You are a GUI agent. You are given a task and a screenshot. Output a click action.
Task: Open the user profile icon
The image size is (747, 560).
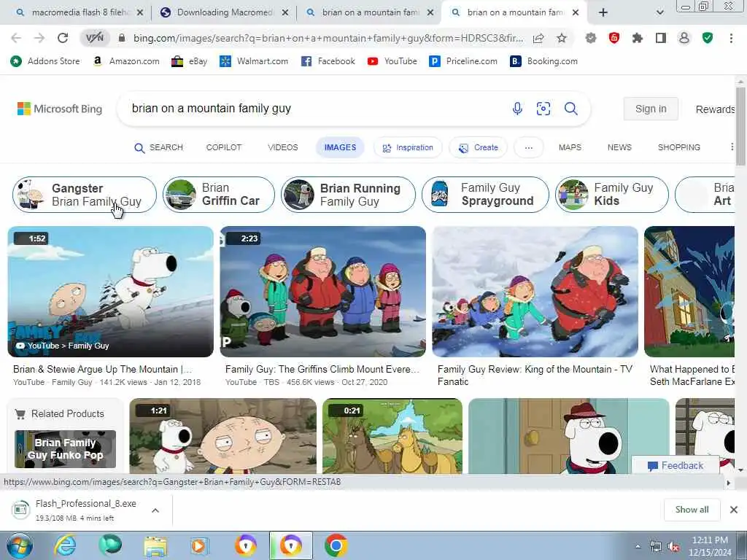[x=684, y=38]
